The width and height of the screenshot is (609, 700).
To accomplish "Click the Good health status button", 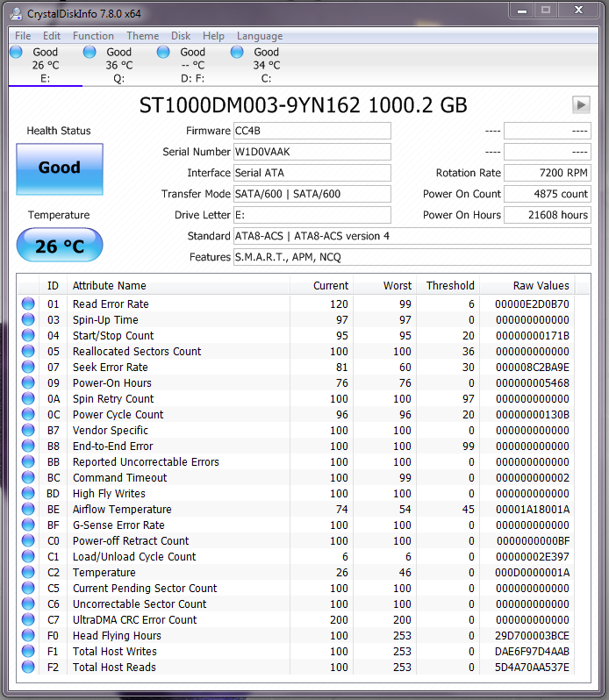I will pos(60,169).
